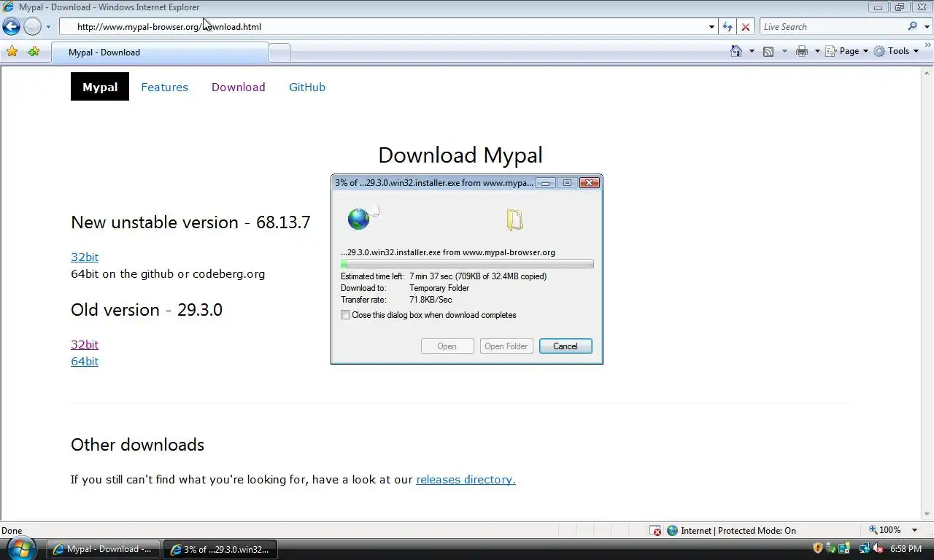Click the 6:58 PM taskbar clock

point(906,549)
